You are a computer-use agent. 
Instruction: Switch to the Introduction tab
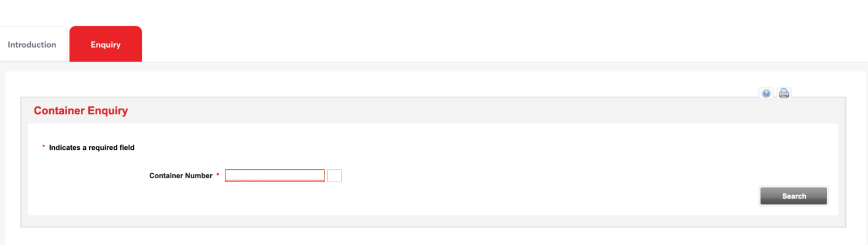[32, 45]
